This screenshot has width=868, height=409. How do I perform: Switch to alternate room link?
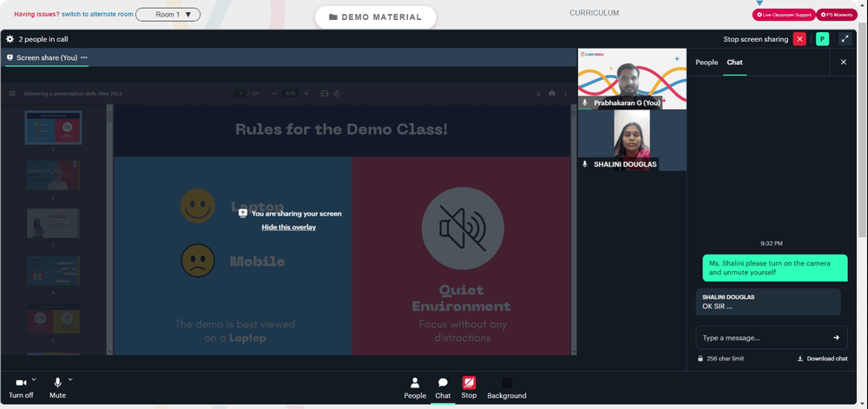pyautogui.click(x=97, y=14)
